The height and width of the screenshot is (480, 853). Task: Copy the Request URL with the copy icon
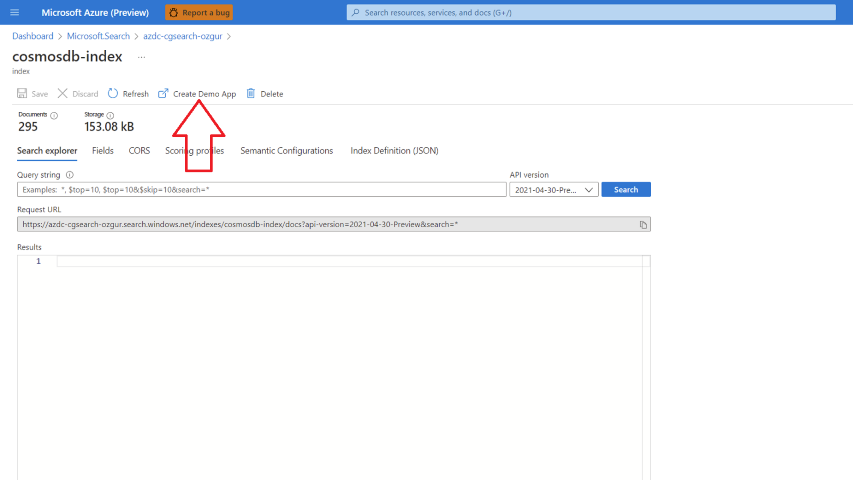click(643, 225)
